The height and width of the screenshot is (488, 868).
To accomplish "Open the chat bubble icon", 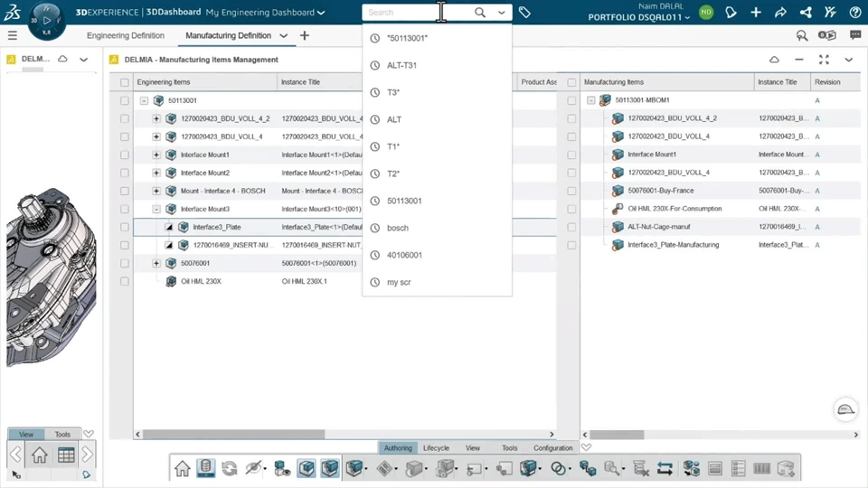I will [855, 35].
